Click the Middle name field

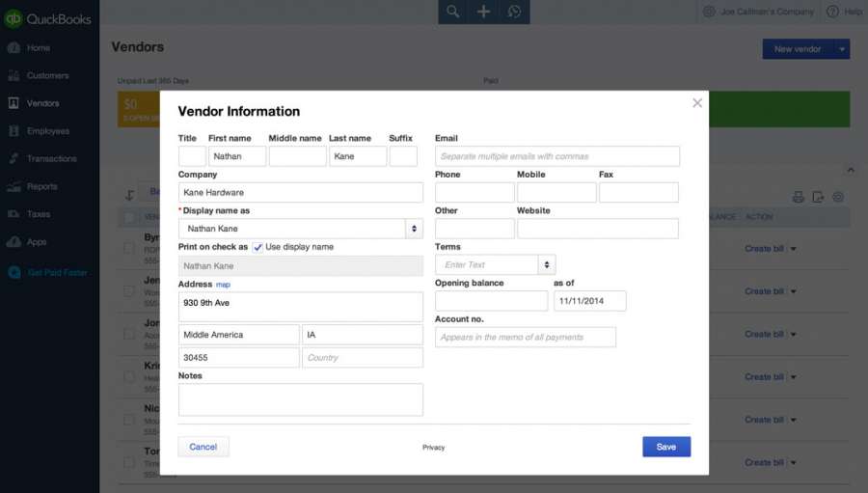297,156
